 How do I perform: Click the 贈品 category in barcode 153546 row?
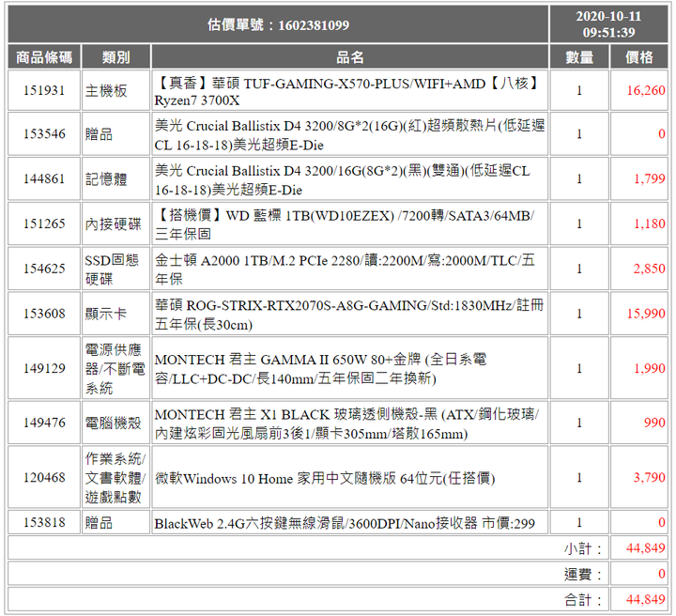pyautogui.click(x=116, y=134)
